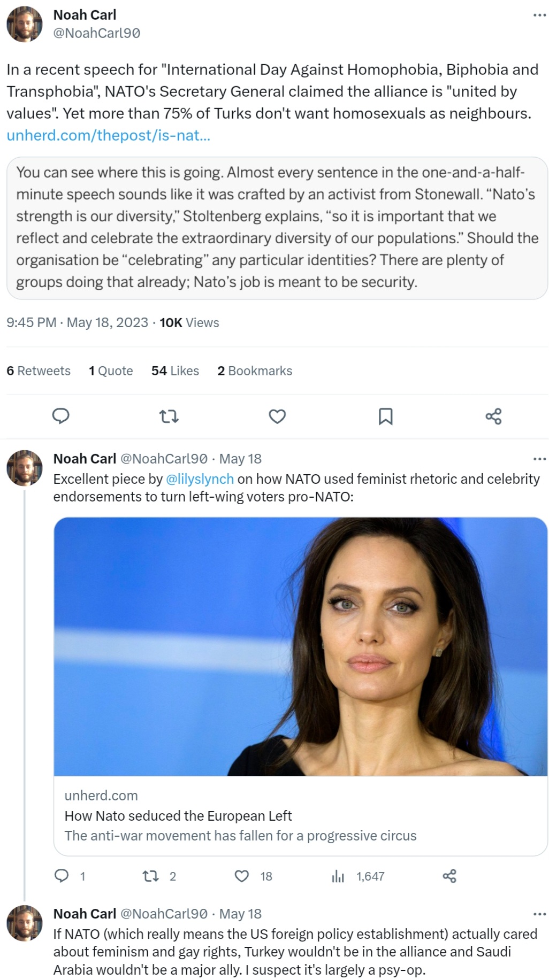Screen dimensions: 549x980
Task: Bookmark the main tweet
Action: pos(385,416)
